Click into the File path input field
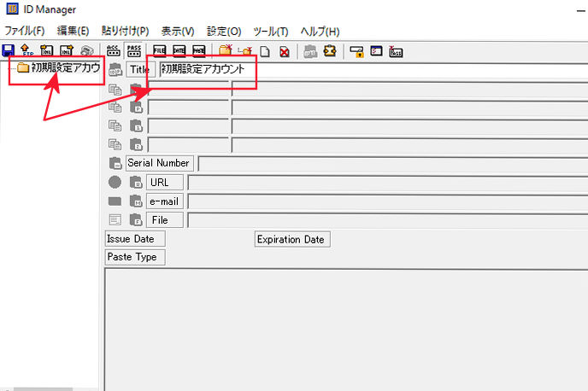Screen dimensions: 588x391 [388, 220]
